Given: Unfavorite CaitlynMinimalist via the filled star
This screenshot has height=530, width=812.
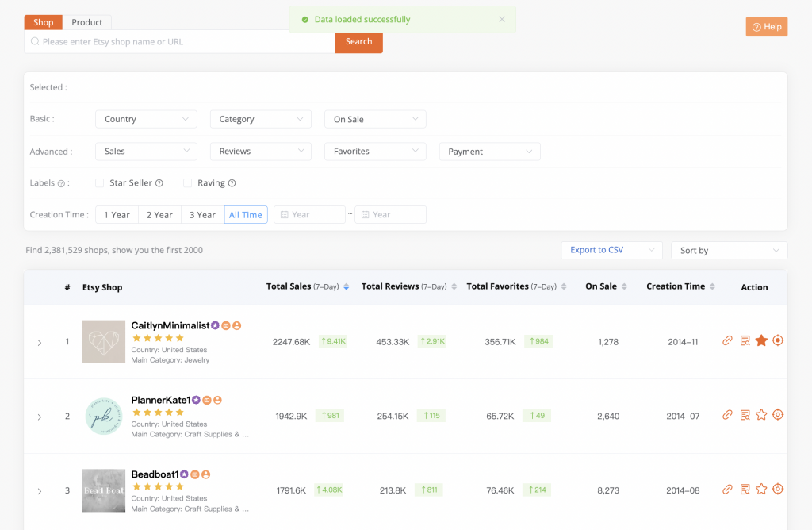Looking at the screenshot, I should coord(761,340).
